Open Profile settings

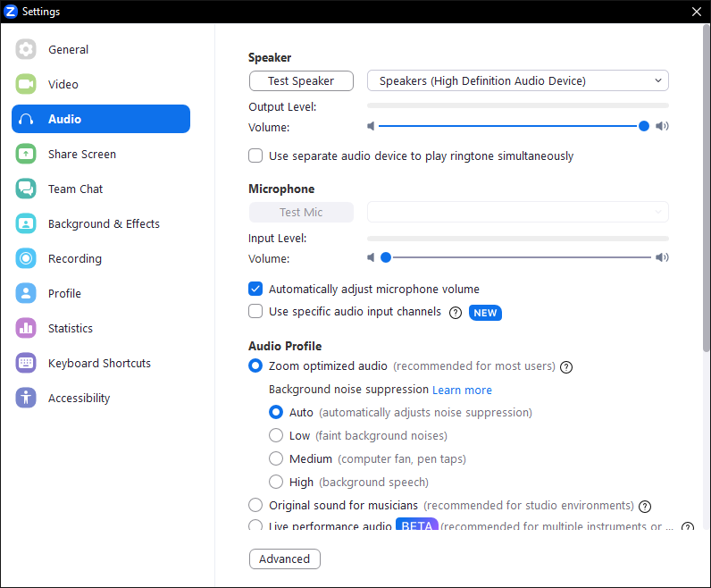[x=101, y=293]
